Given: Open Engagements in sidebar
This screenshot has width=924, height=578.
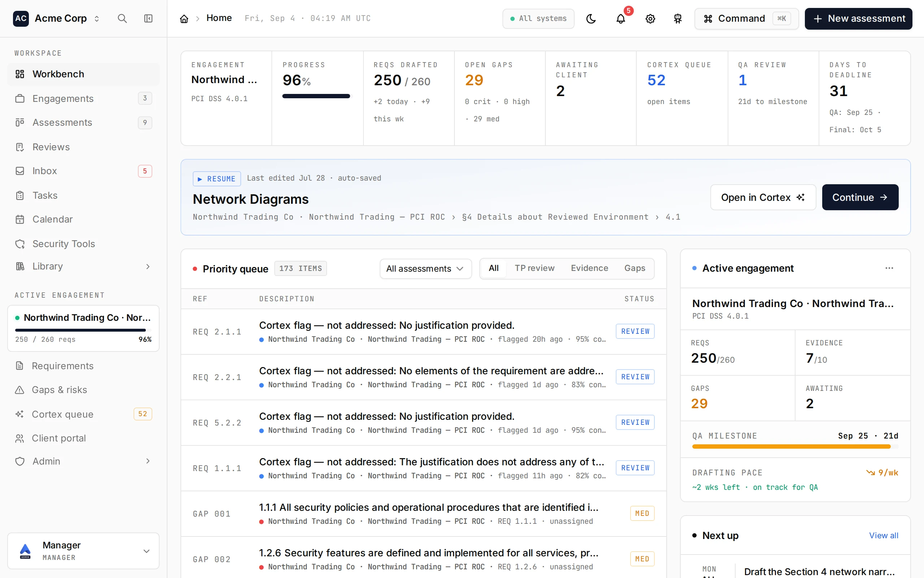Looking at the screenshot, I should pyautogui.click(x=83, y=99).
